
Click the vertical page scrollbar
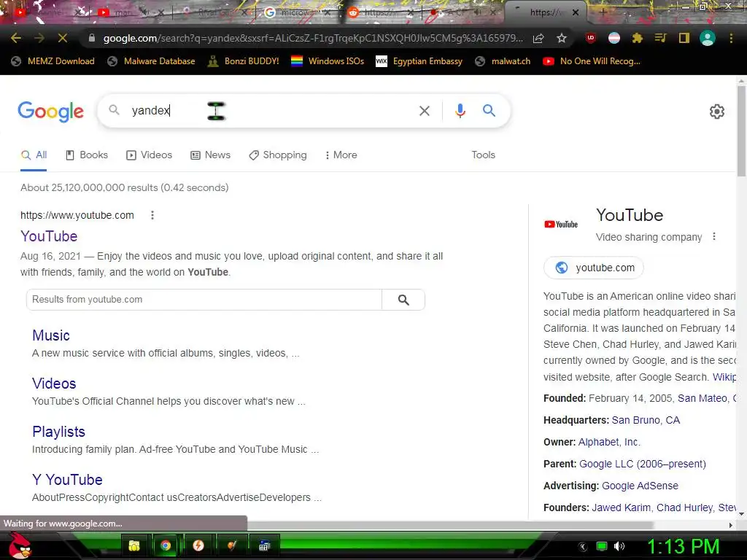(741, 131)
